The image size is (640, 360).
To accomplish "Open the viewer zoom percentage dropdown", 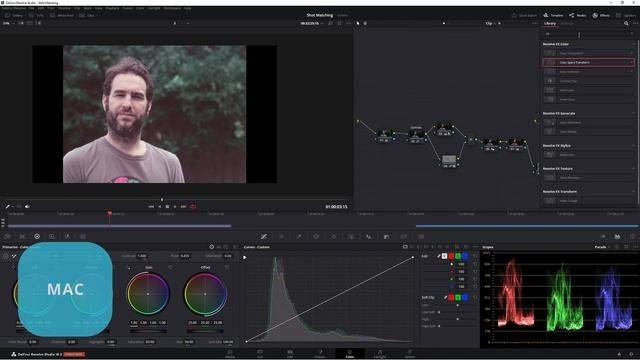I will (8, 23).
